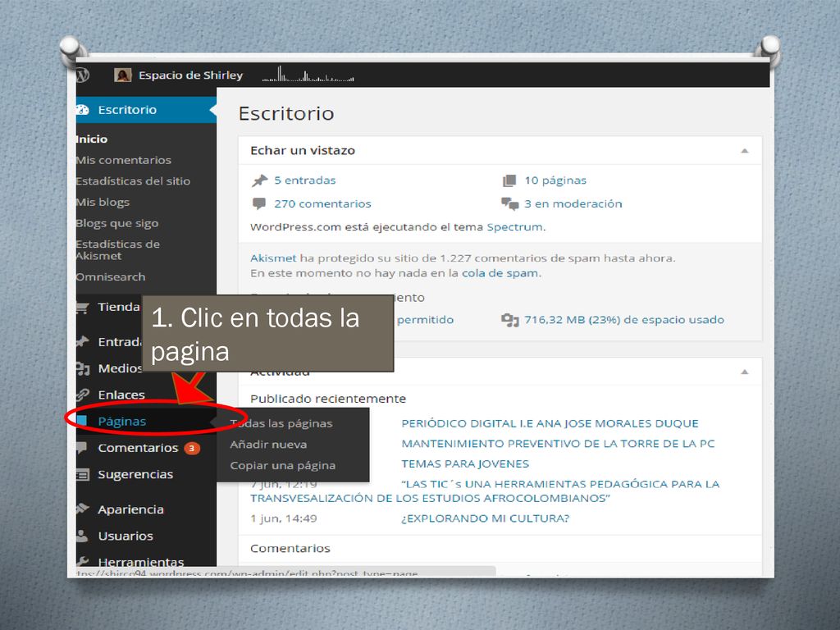Viewport: 840px width, 630px height.
Task: Click the 1 jun, 14:49 date
Action: tap(283, 518)
